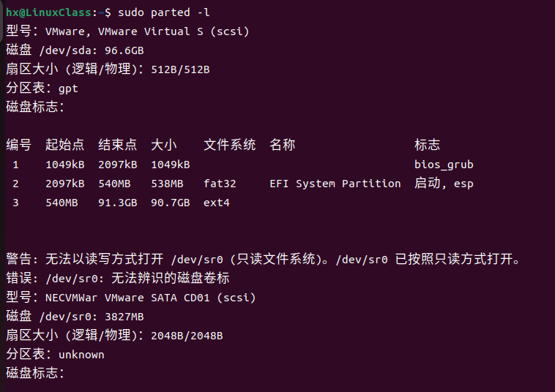Click the '文件系统' column header
The width and height of the screenshot is (555, 392).
(229, 145)
